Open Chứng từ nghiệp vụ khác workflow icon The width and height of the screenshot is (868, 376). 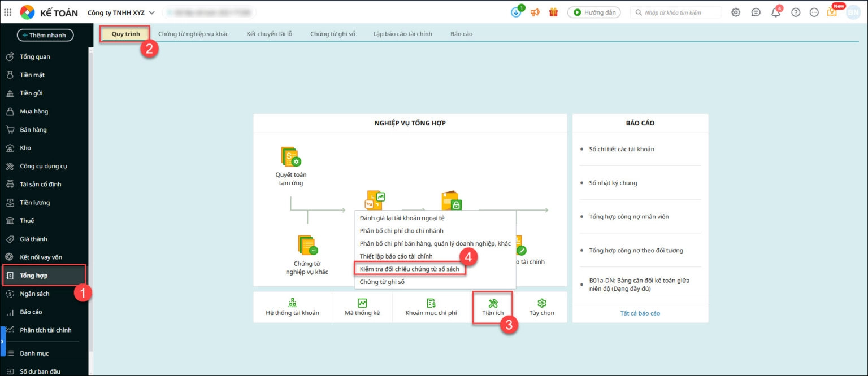point(307,245)
